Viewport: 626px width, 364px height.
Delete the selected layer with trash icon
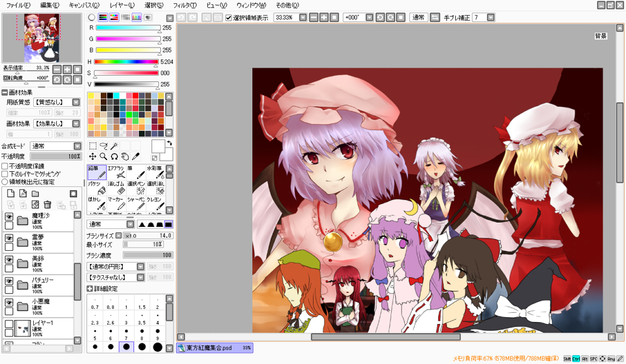48,205
